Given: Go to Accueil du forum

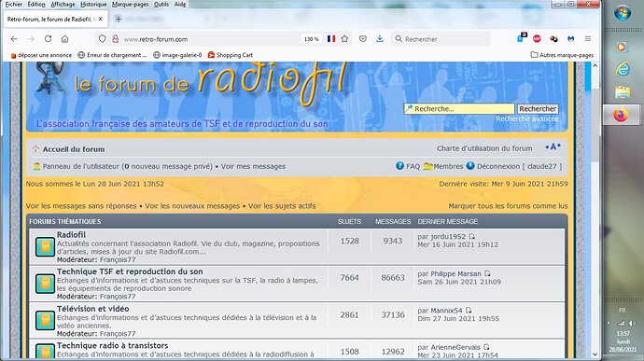Looking at the screenshot, I should pyautogui.click(x=74, y=149).
